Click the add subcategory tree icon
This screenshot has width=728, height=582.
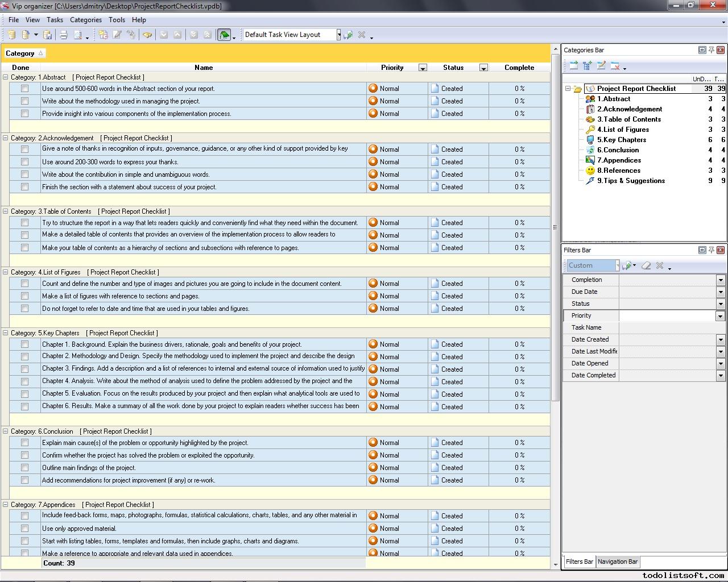tap(588, 66)
